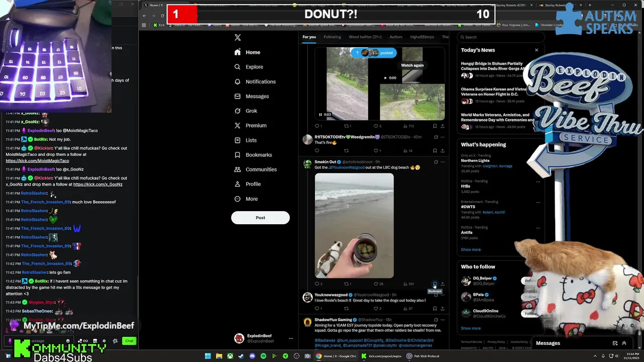Screen dimensions: 644x362
Task: Bookmark the video post with 713 views
Action: pos(435,126)
